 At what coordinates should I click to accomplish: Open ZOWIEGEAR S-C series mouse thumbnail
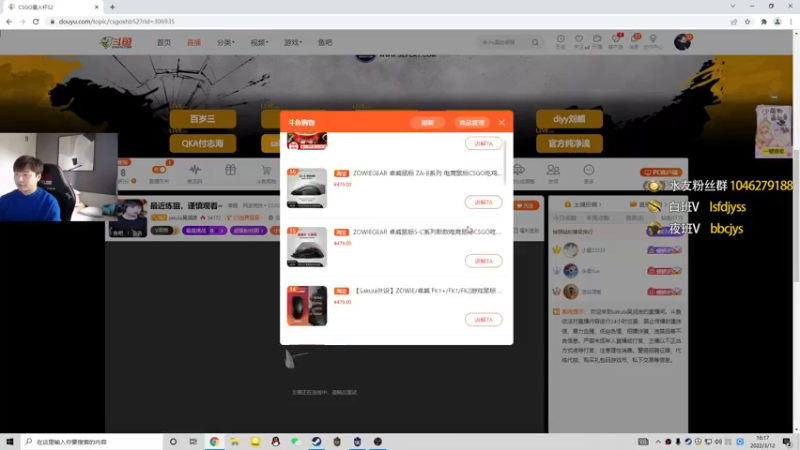pyautogui.click(x=307, y=247)
